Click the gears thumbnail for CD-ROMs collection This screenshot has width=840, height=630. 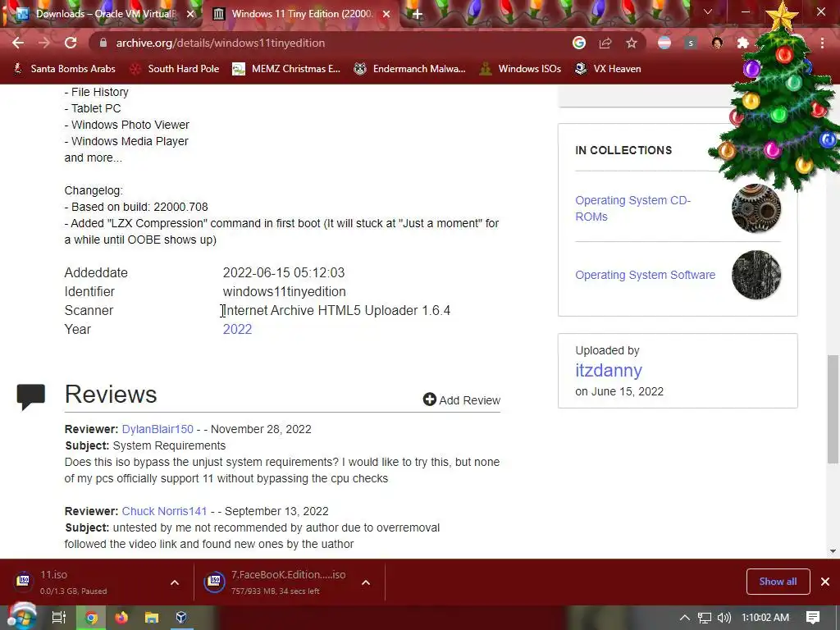(x=756, y=208)
